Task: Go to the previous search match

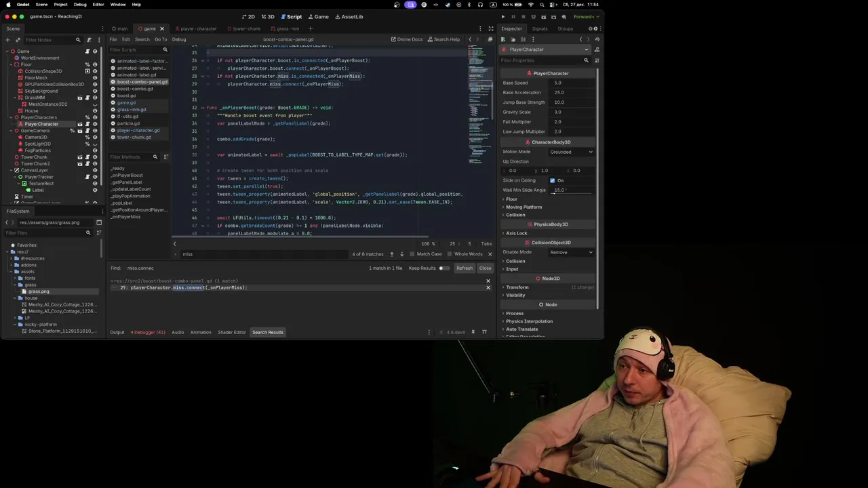Action: pyautogui.click(x=391, y=254)
